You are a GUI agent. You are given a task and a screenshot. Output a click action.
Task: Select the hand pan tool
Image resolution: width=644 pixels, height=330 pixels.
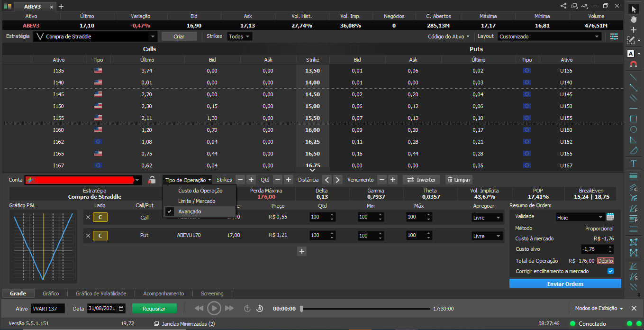(634, 19)
